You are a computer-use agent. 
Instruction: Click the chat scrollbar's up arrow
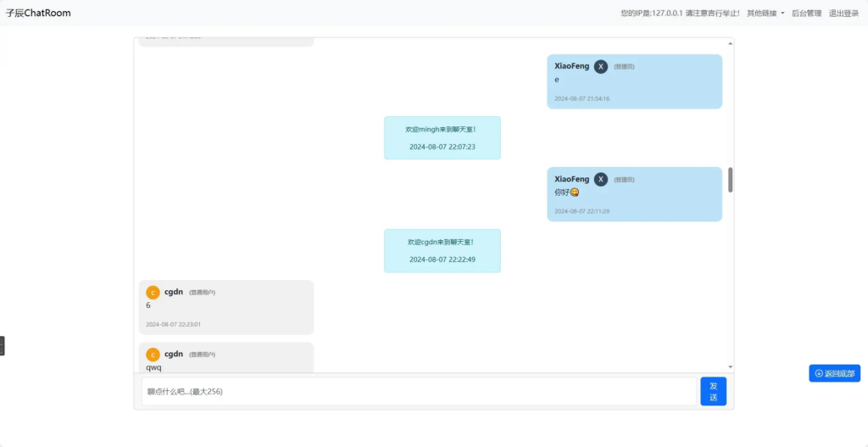730,42
